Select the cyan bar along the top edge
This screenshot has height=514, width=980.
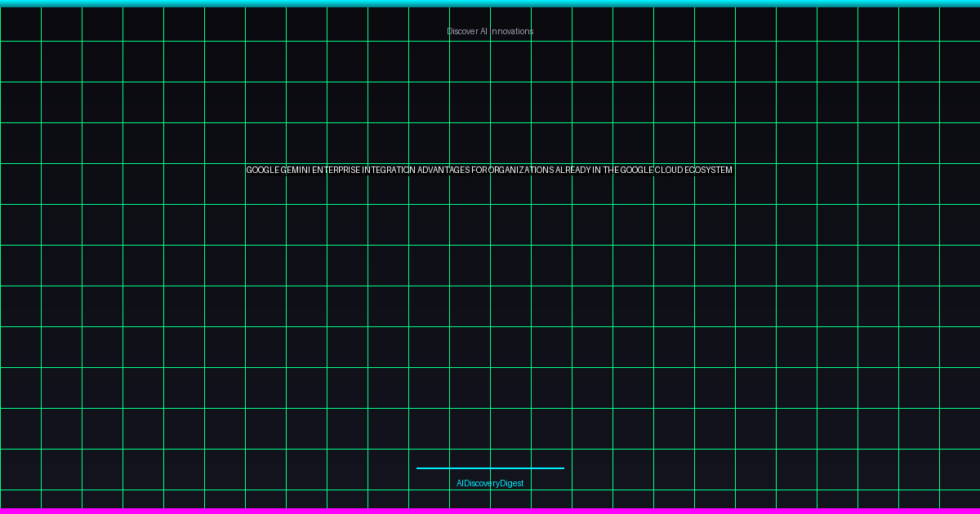coord(490,3)
